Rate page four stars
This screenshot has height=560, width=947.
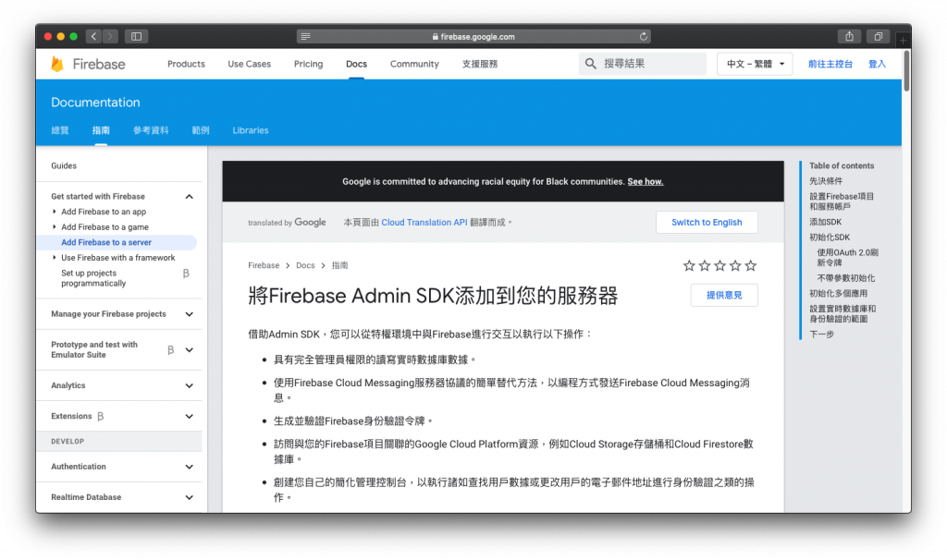click(735, 265)
